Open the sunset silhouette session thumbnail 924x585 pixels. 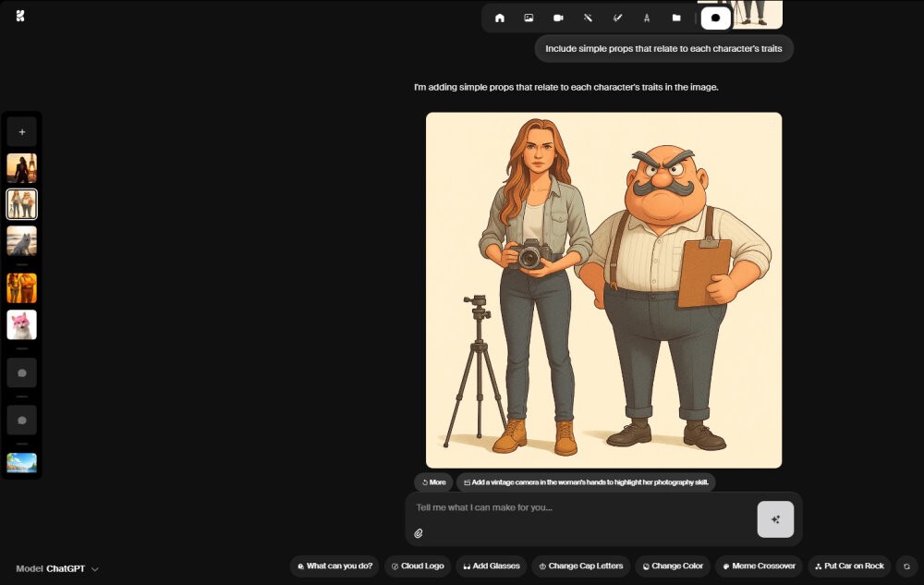pos(22,168)
